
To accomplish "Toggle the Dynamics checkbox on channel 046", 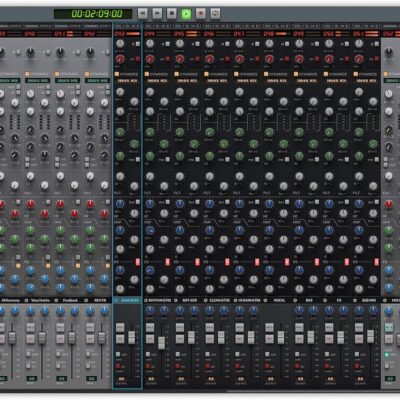I will click(x=206, y=74).
